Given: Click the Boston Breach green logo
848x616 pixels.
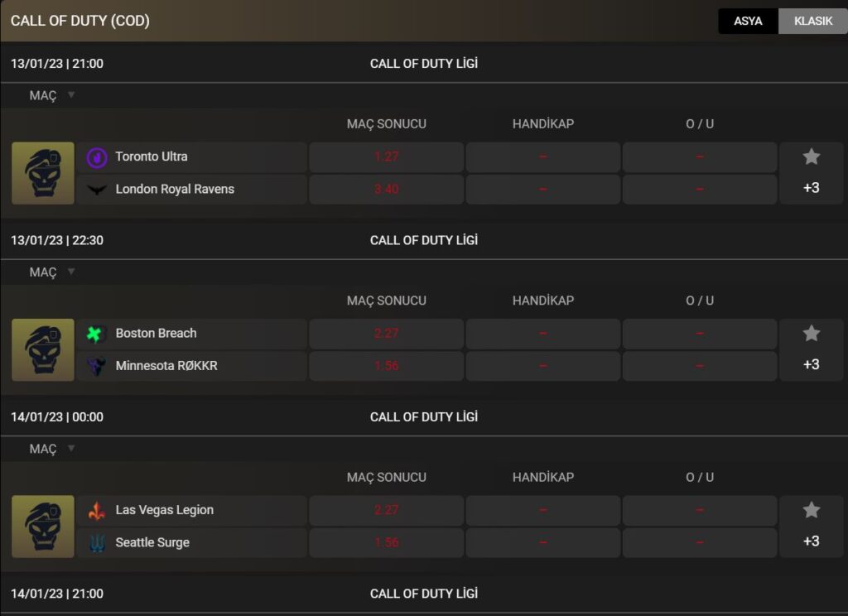Looking at the screenshot, I should 95,334.
